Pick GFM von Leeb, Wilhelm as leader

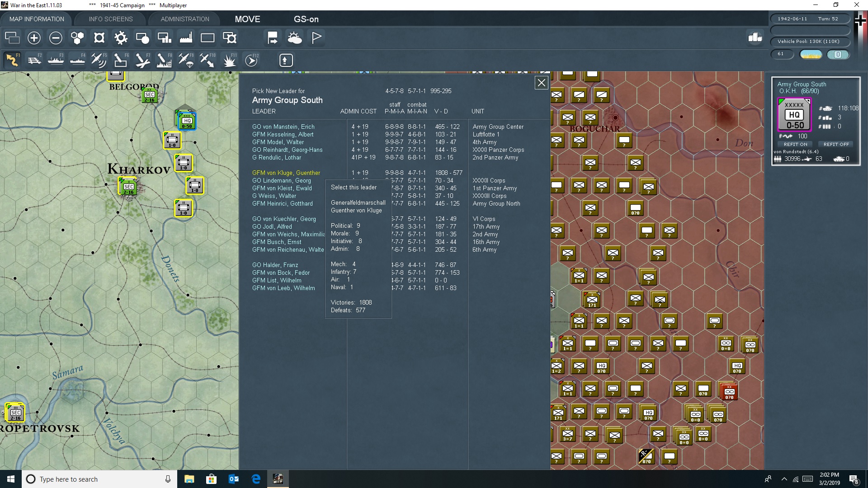point(283,288)
